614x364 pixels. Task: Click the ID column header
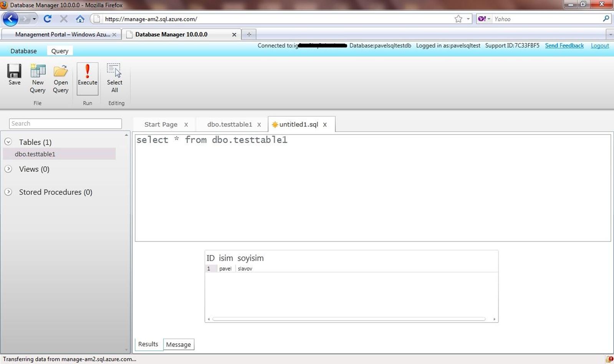tap(211, 258)
